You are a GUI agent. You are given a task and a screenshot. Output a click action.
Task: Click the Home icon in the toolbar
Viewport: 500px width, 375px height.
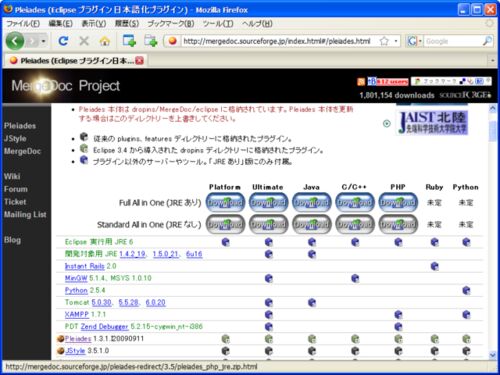pos(105,41)
